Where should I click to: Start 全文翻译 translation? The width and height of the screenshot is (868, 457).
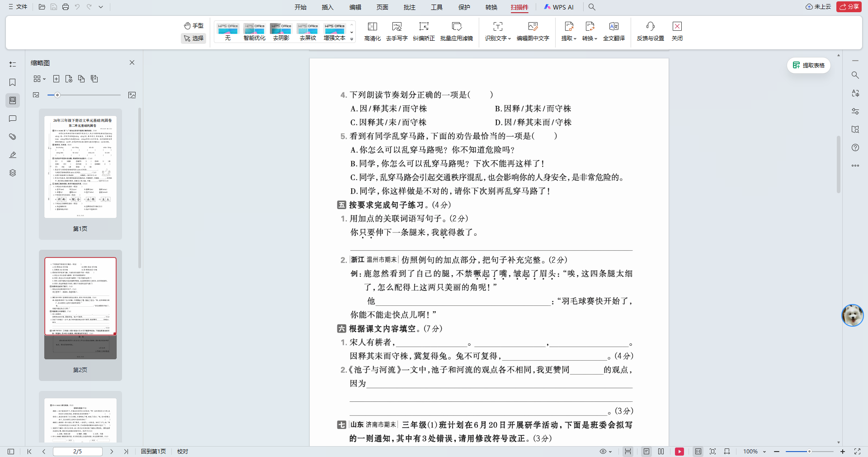(613, 32)
